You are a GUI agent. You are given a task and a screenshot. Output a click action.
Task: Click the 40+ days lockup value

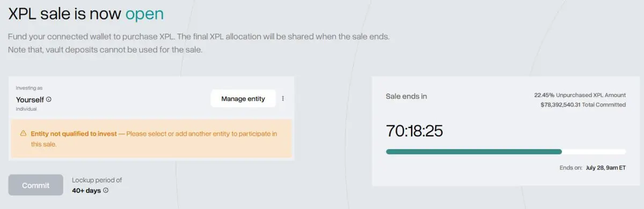click(86, 190)
